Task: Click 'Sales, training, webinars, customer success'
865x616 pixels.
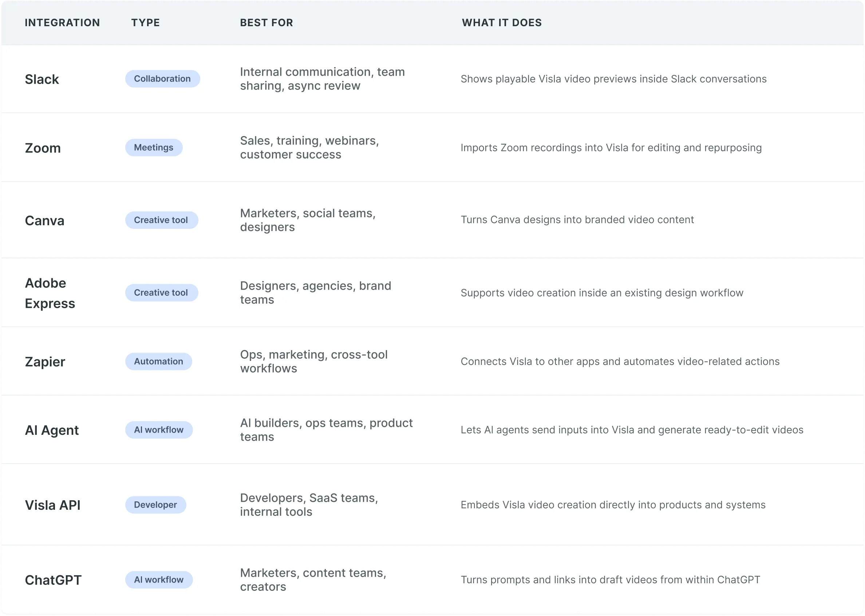Action: (x=310, y=148)
